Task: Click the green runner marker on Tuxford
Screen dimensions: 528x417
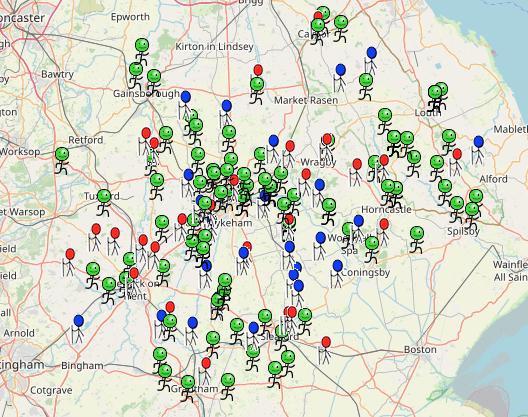Action: [104, 202]
